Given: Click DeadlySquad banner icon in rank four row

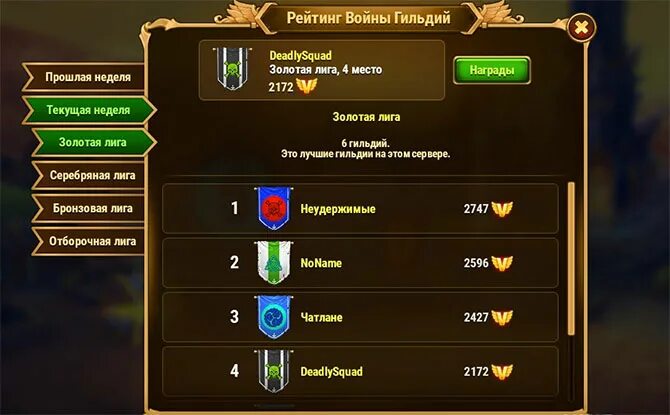Looking at the screenshot, I should [274, 371].
